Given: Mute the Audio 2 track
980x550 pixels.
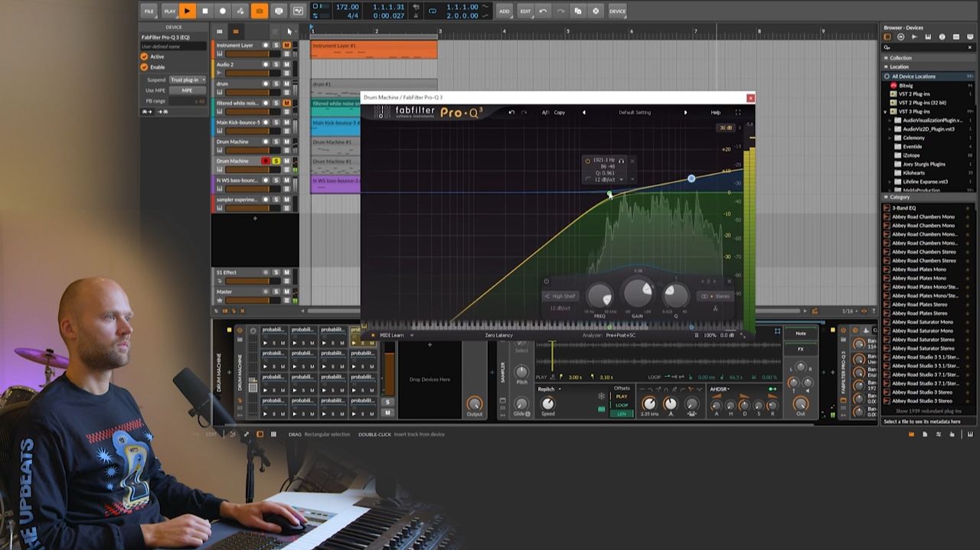Looking at the screenshot, I should click(x=286, y=64).
